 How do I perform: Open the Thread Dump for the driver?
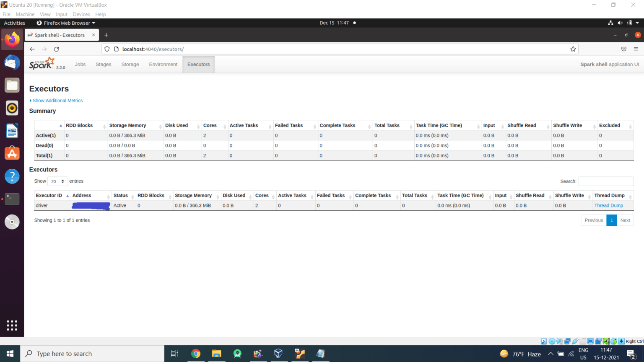click(609, 205)
